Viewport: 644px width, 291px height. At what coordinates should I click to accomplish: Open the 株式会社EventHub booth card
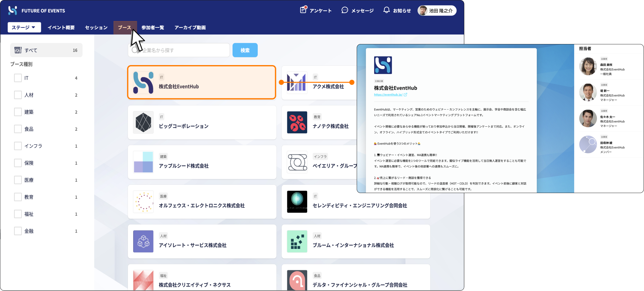coord(202,82)
